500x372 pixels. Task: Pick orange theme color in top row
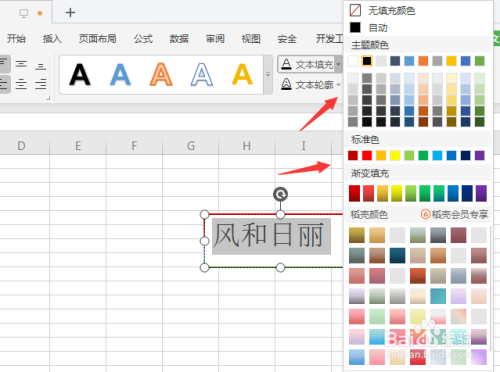pyautogui.click(x=423, y=61)
